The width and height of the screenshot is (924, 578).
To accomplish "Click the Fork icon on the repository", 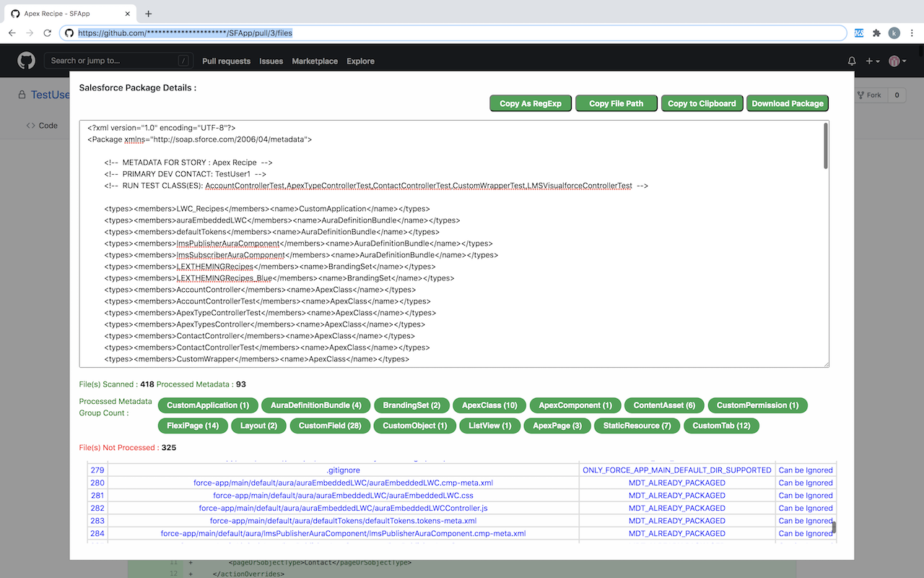I will 860,95.
